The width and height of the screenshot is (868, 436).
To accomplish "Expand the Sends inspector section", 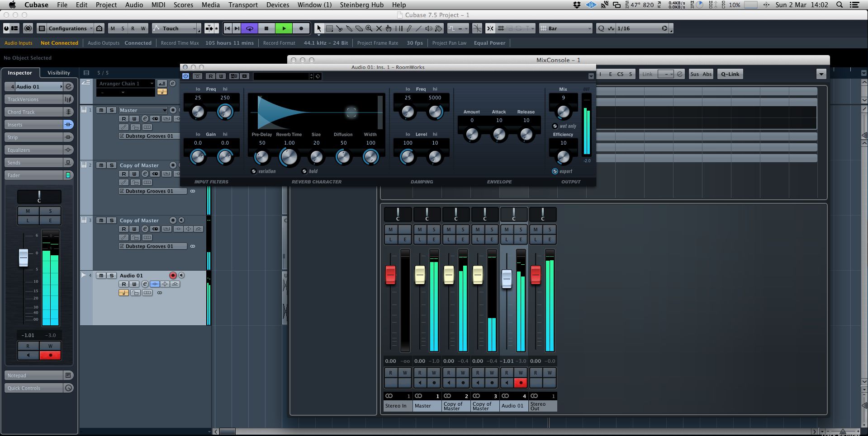I will (x=34, y=163).
